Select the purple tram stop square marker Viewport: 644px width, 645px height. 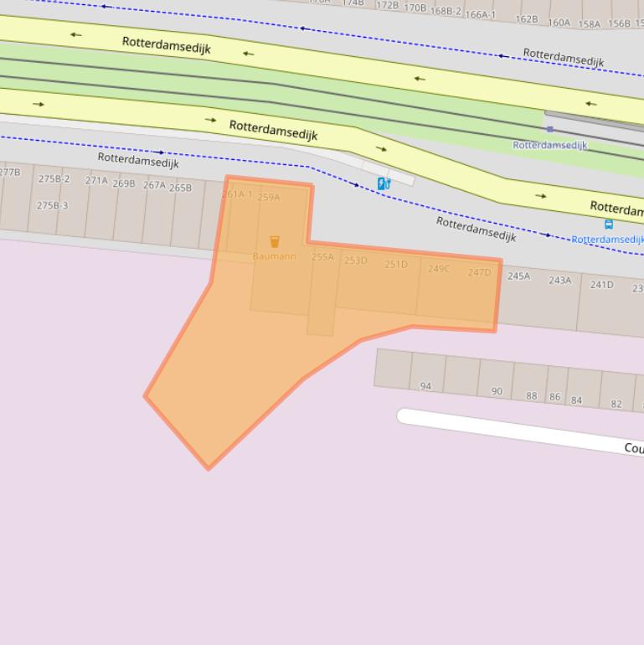click(549, 129)
